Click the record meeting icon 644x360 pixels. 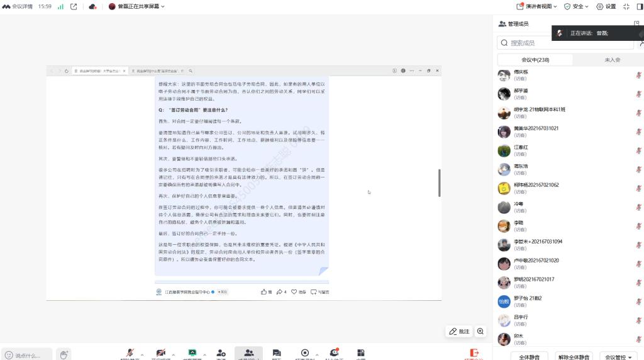click(x=305, y=353)
